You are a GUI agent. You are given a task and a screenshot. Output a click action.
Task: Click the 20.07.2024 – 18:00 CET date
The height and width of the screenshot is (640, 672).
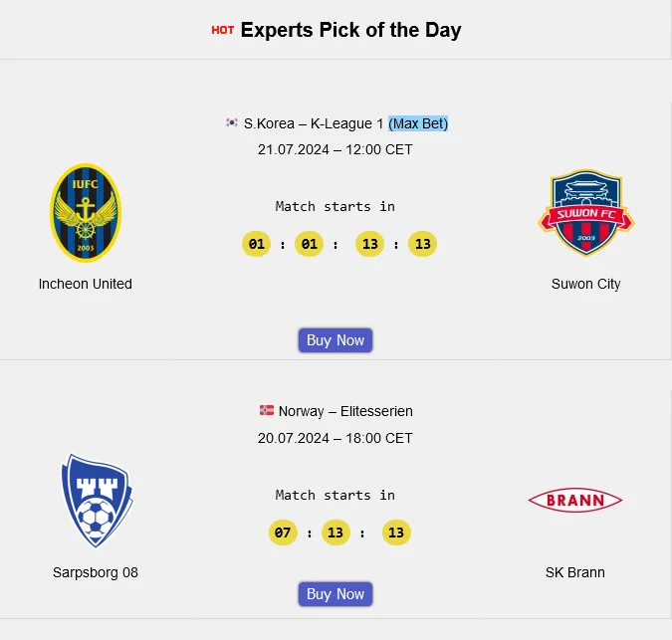pos(335,438)
